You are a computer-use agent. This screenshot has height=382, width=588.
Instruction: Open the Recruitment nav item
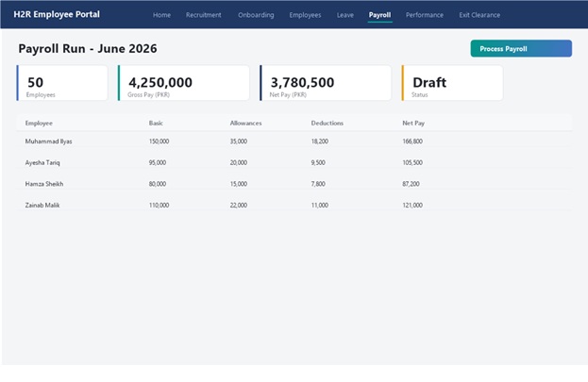click(204, 15)
